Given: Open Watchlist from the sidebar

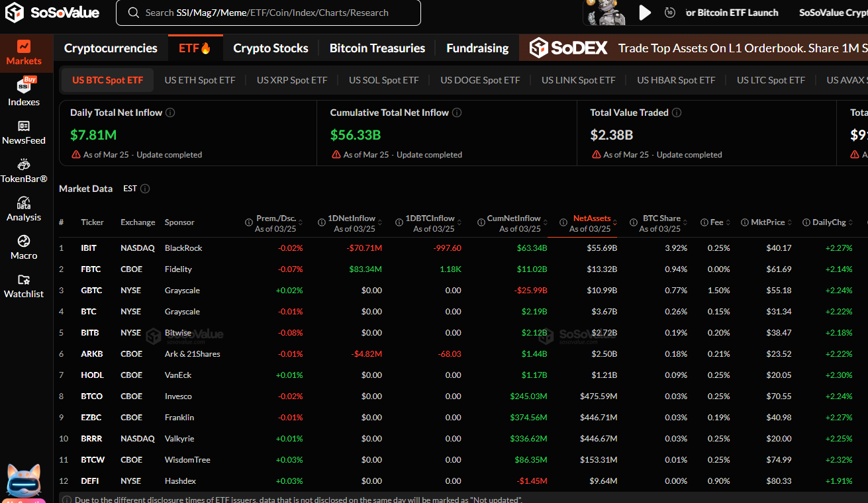Looking at the screenshot, I should click(24, 285).
